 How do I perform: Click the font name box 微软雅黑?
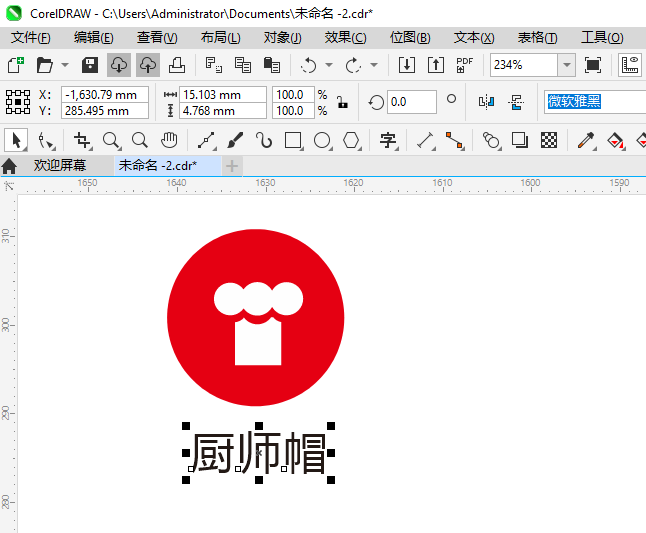pyautogui.click(x=595, y=101)
